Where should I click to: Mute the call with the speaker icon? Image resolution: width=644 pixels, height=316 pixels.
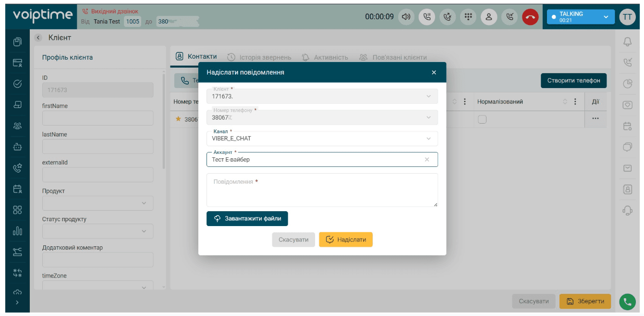pyautogui.click(x=407, y=17)
